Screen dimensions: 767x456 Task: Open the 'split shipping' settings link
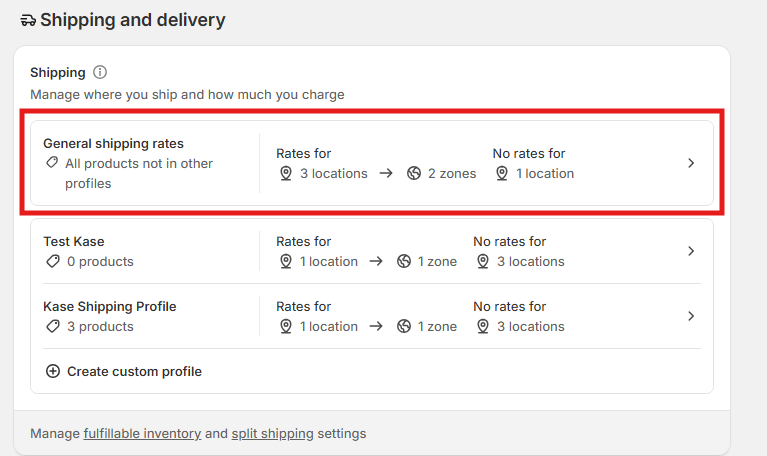272,434
